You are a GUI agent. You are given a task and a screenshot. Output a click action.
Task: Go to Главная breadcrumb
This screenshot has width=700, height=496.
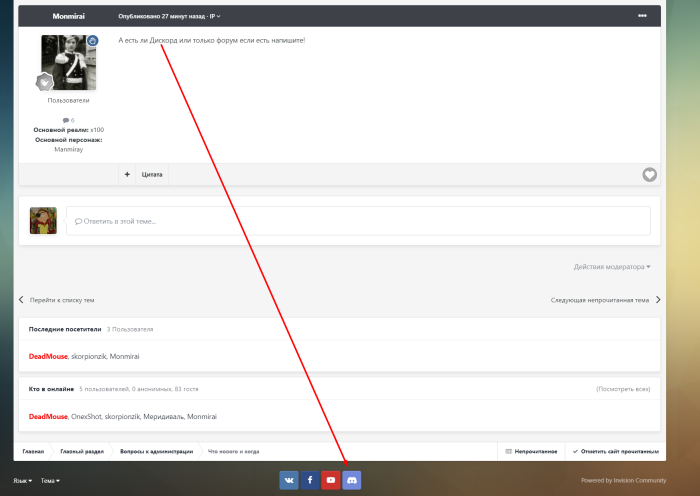pos(33,451)
